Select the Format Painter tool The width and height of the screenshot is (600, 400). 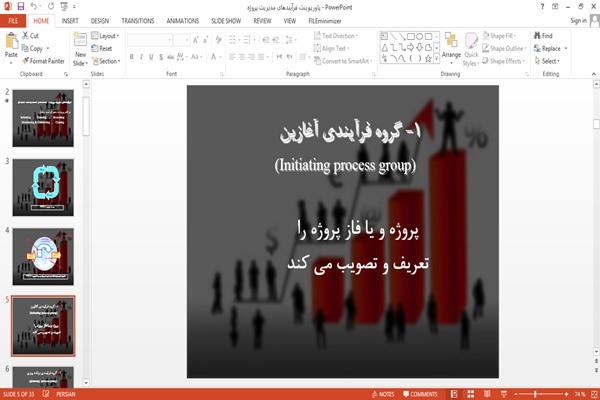pyautogui.click(x=43, y=61)
